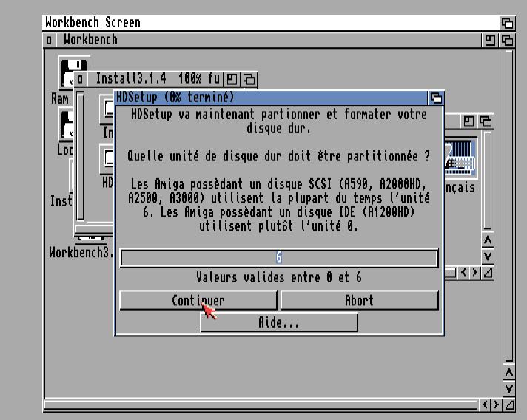Focus the disk unit number field

pos(279,258)
